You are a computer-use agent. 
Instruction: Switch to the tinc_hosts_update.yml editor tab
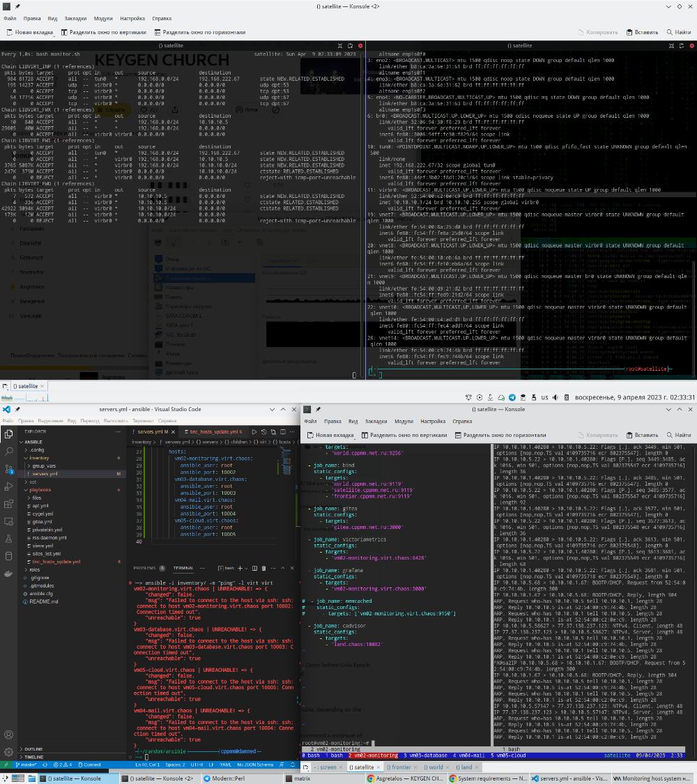[x=213, y=432]
